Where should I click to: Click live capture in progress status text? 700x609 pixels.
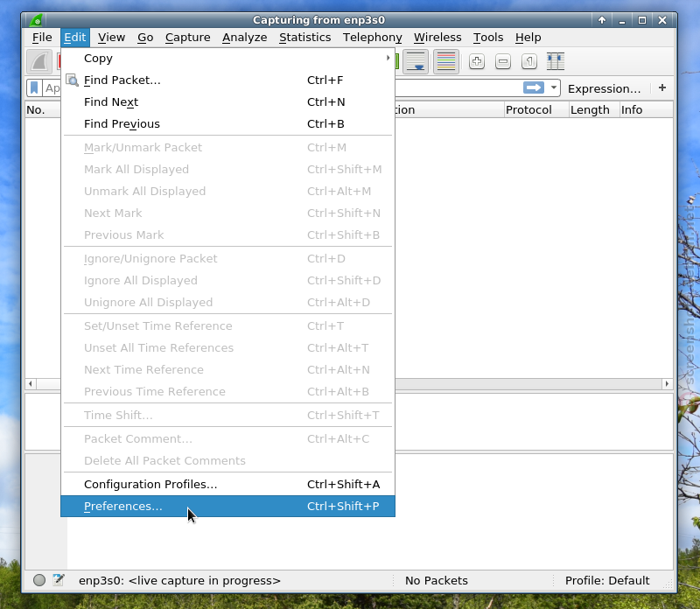coord(179,580)
